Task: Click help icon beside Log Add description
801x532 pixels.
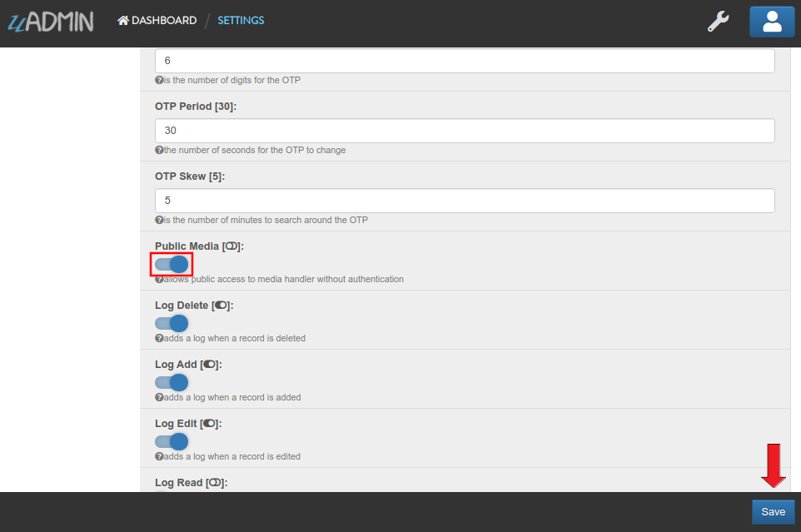Action: click(x=159, y=398)
